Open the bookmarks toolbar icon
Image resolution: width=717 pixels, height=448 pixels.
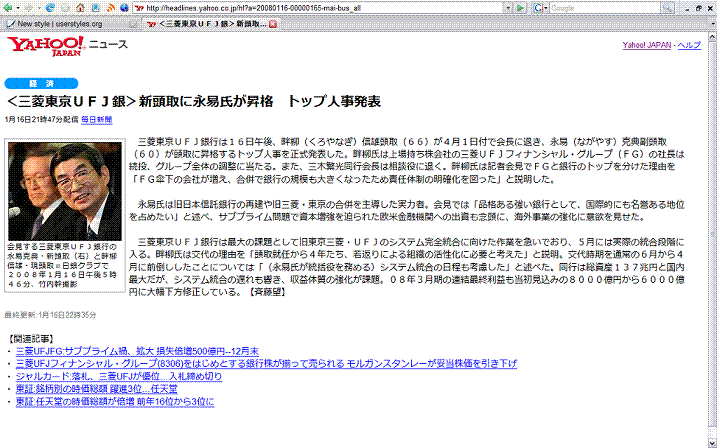pyautogui.click(x=96, y=8)
